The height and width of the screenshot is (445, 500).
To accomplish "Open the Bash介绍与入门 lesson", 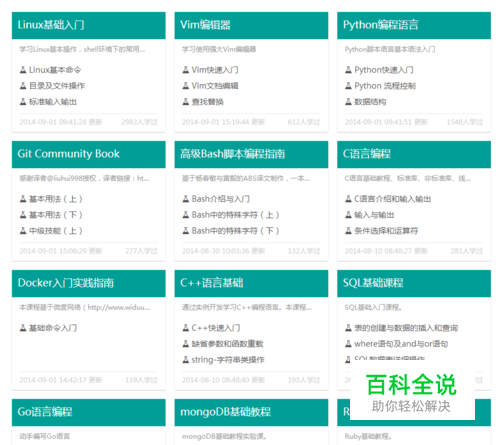I will pyautogui.click(x=220, y=199).
